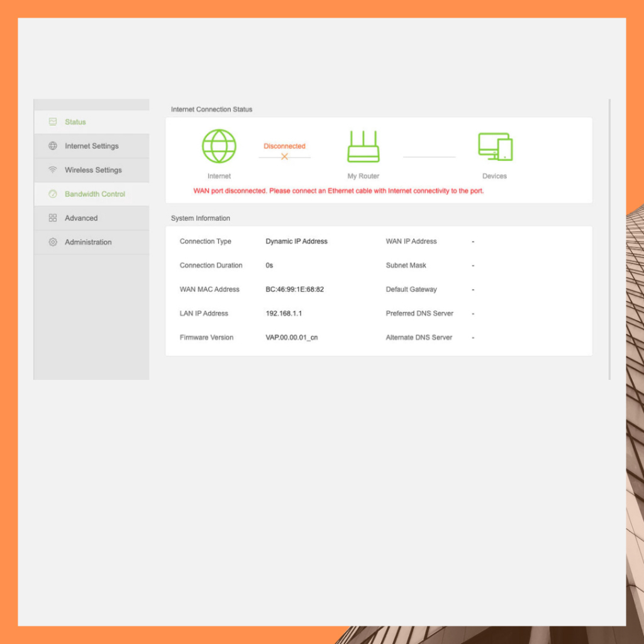Viewport: 644px width, 644px height.
Task: Click the large green Internet globe icon
Action: [x=219, y=147]
